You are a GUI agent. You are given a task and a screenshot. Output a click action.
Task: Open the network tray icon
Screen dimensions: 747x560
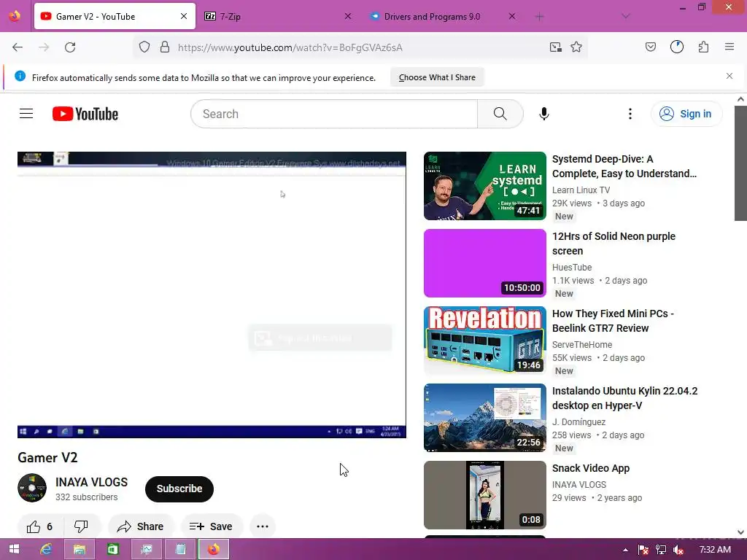pyautogui.click(x=661, y=550)
